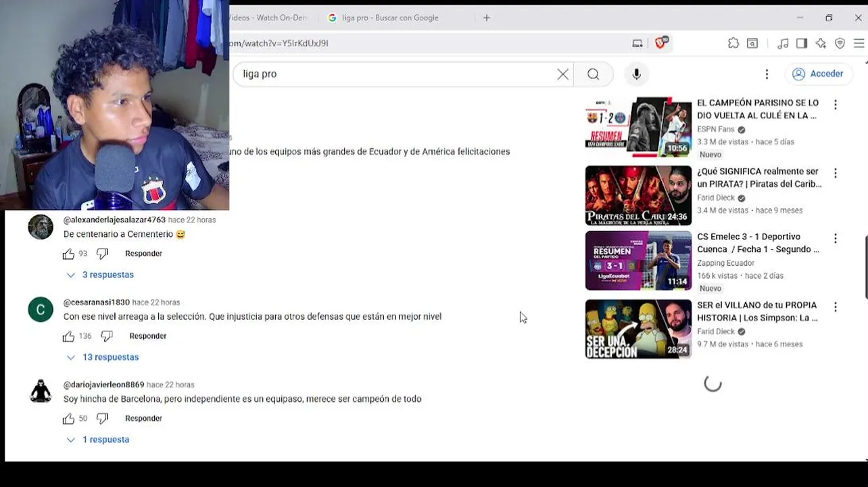The width and height of the screenshot is (868, 487).
Task: Toggle the browser sidebar panel icon
Action: [x=802, y=43]
